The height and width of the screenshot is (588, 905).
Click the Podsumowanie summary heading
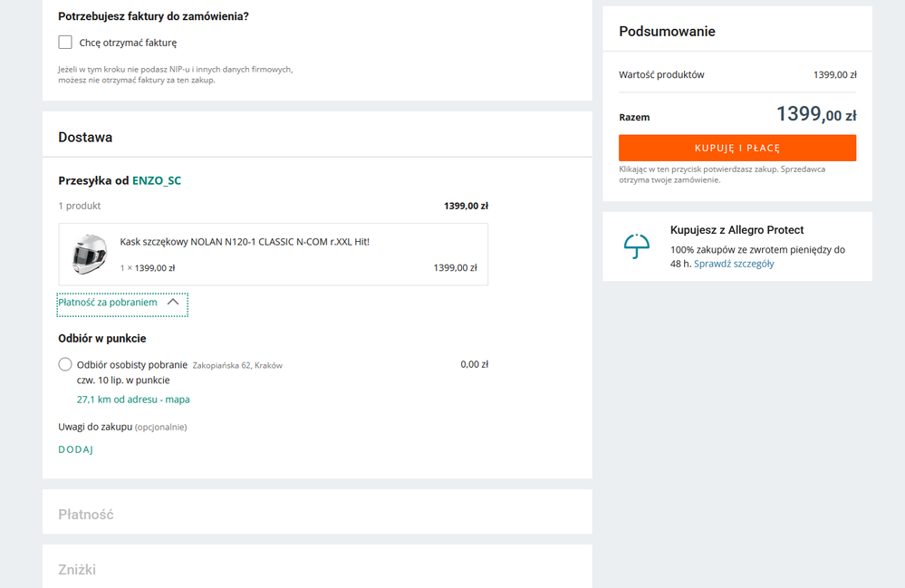tap(667, 32)
